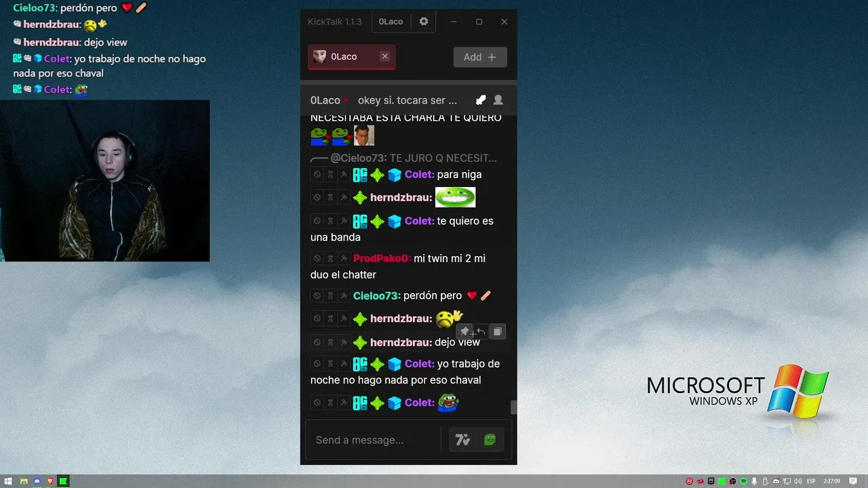
Task: Pin the hovered 'dejo view' message
Action: pyautogui.click(x=465, y=331)
